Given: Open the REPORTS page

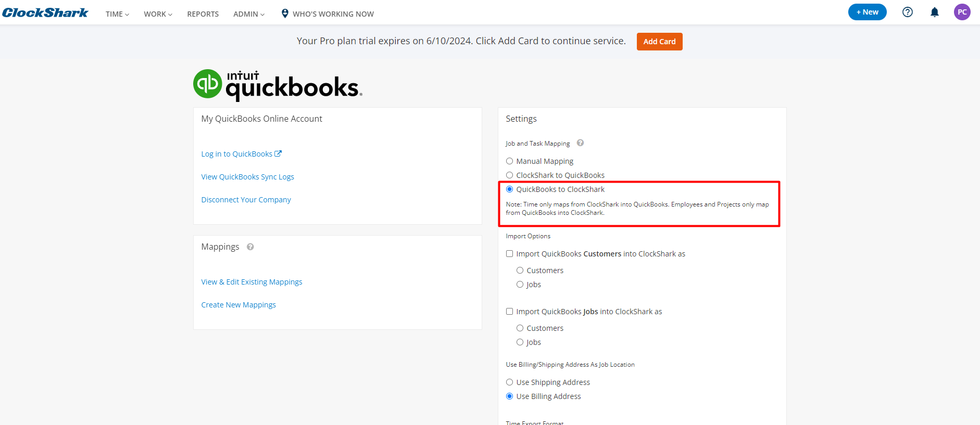Looking at the screenshot, I should [x=203, y=14].
